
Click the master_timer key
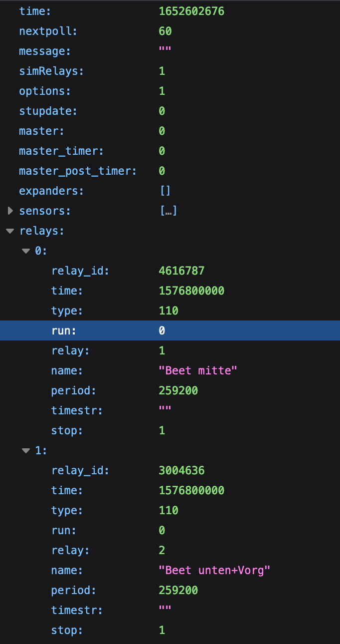61,151
